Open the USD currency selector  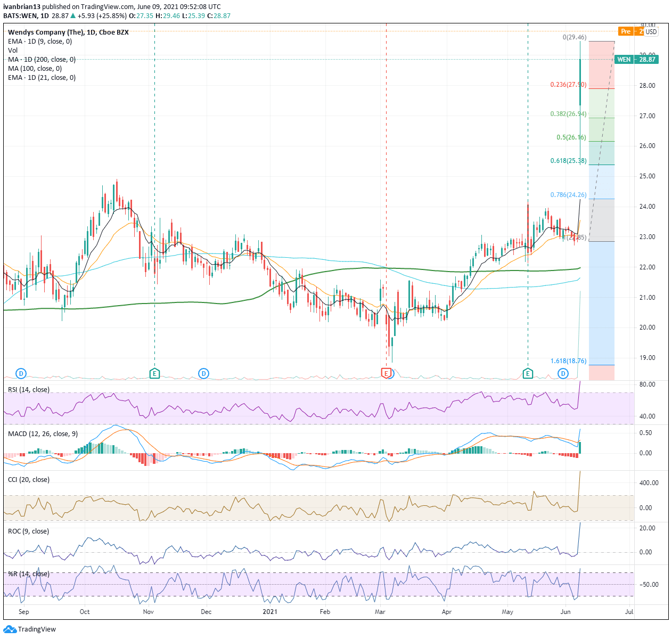651,31
